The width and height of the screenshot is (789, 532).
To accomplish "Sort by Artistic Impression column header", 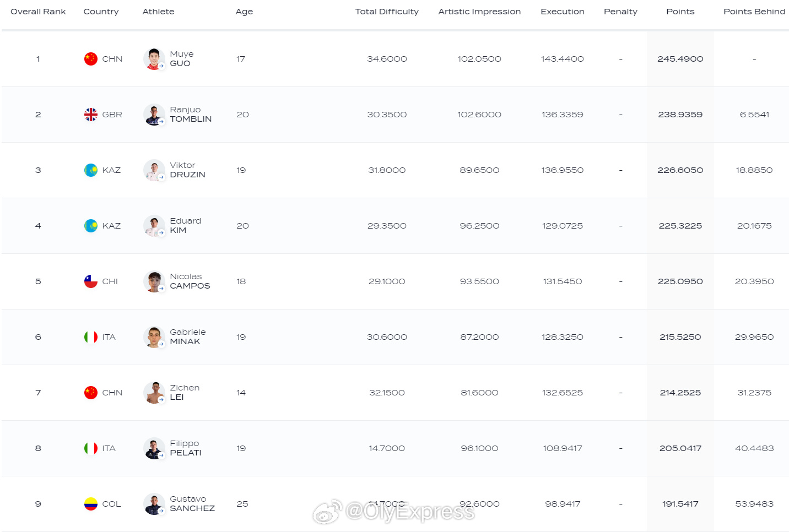I will tap(479, 12).
